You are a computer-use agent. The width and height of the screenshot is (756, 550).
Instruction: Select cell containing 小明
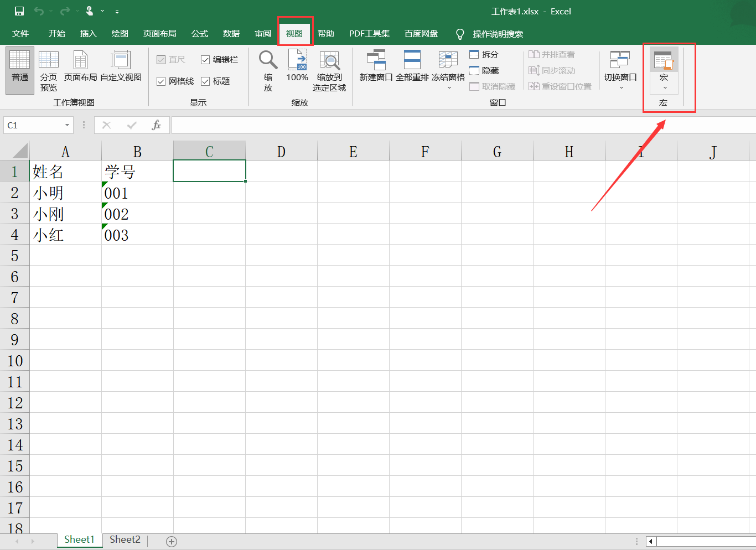[x=65, y=193]
